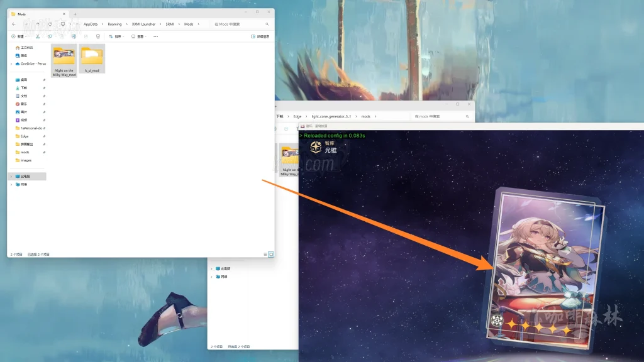Screen dimensions: 644x362
Task: Refresh the Mods folder view
Action: [x=50, y=24]
